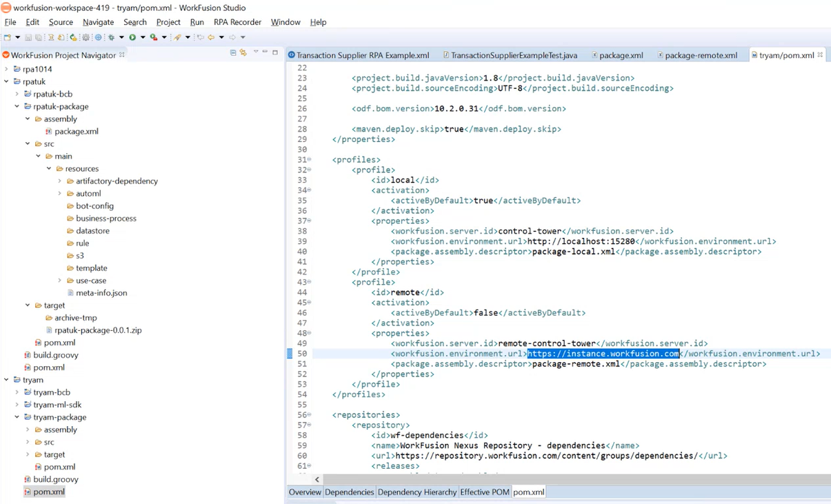Click the green Run toolbar button
Screen dimensions: 831x504
132,37
